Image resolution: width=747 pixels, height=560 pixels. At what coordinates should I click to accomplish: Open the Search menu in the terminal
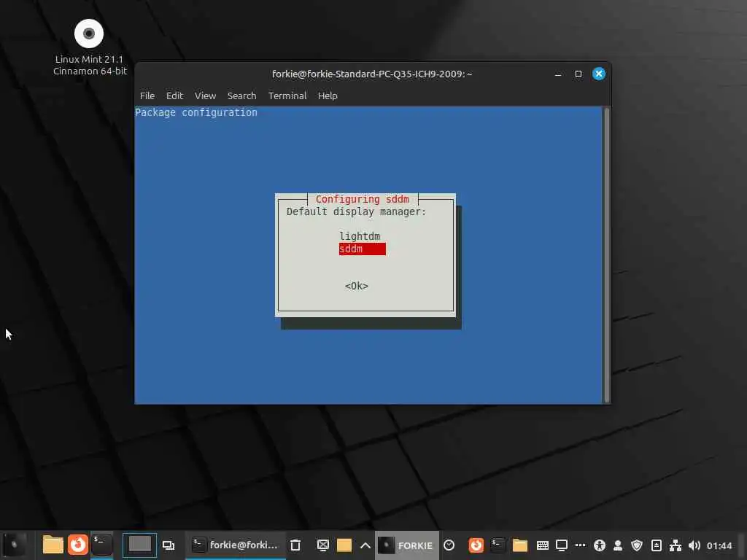241,96
